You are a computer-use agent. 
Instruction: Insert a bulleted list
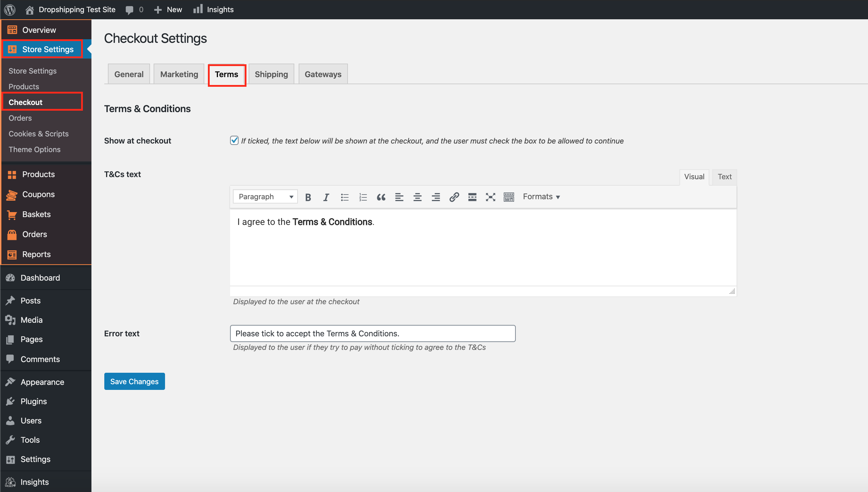point(344,197)
